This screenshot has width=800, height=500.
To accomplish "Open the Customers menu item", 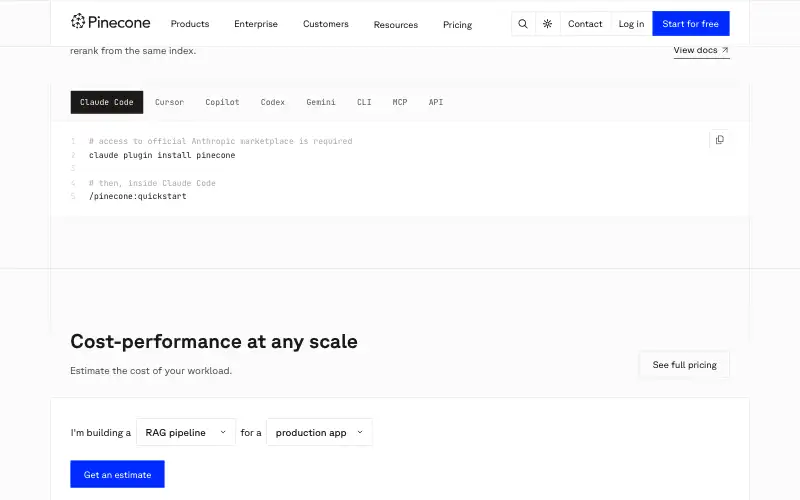I will (326, 24).
